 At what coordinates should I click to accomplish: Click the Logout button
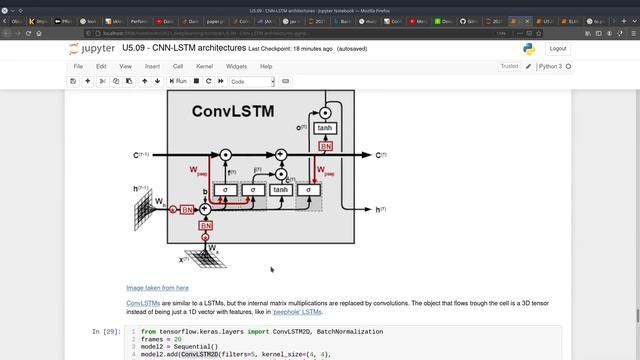(558, 49)
